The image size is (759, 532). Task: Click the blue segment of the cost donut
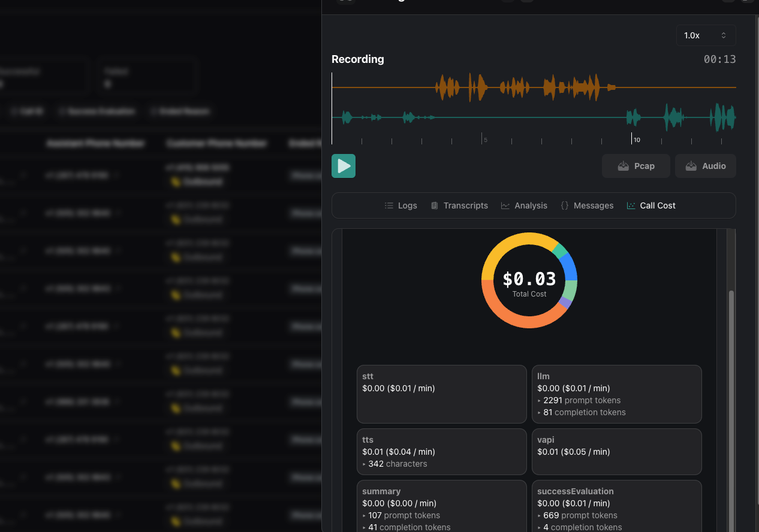point(570,267)
